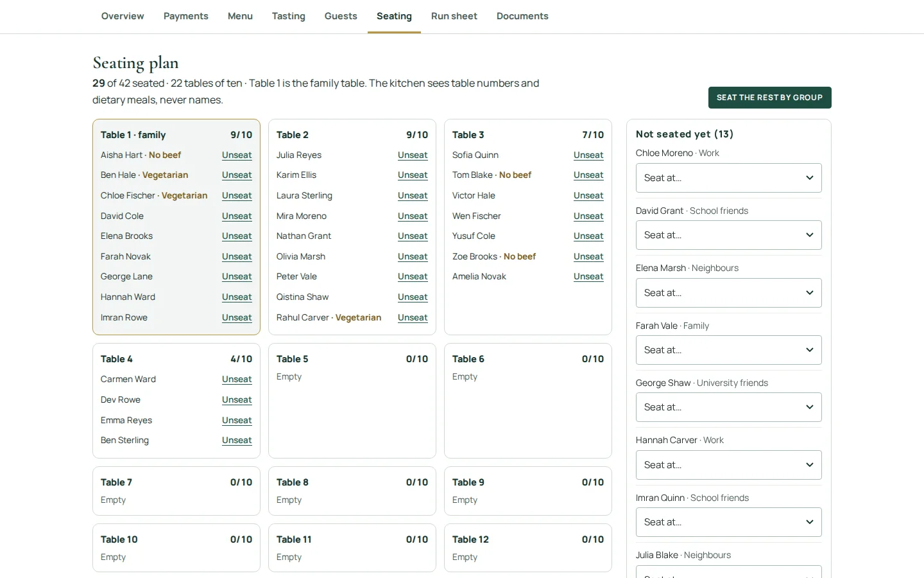924x578 pixels.
Task: Click the Table 12 heading
Action: click(x=470, y=539)
